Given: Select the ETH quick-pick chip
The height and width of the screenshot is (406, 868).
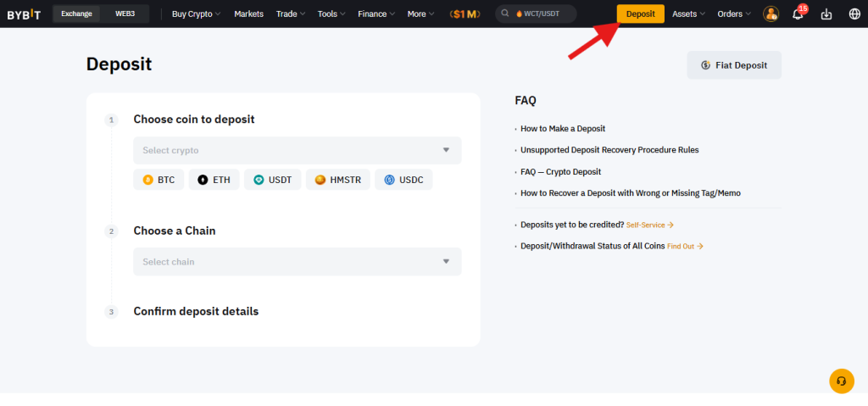Looking at the screenshot, I should coord(214,180).
